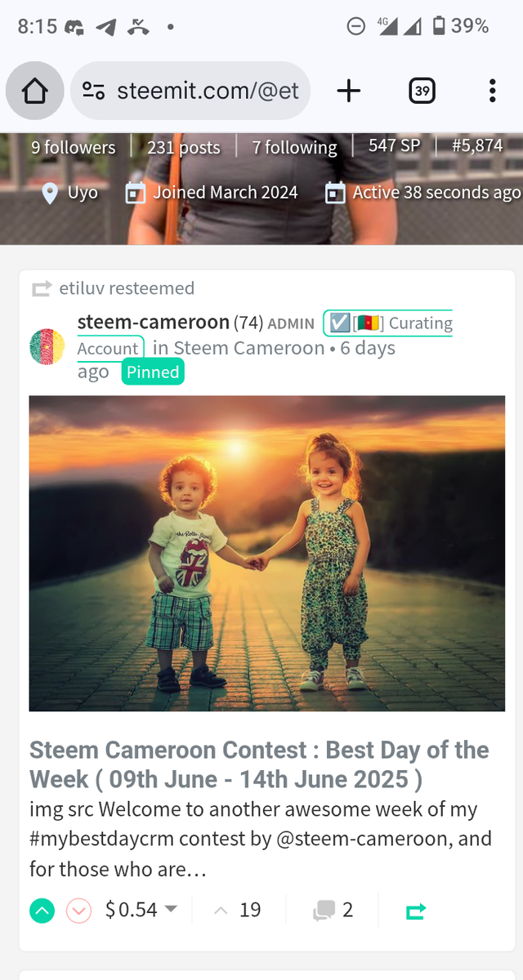The image size is (523, 980).
Task: Downvote the post with the red arrow
Action: pos(78,911)
